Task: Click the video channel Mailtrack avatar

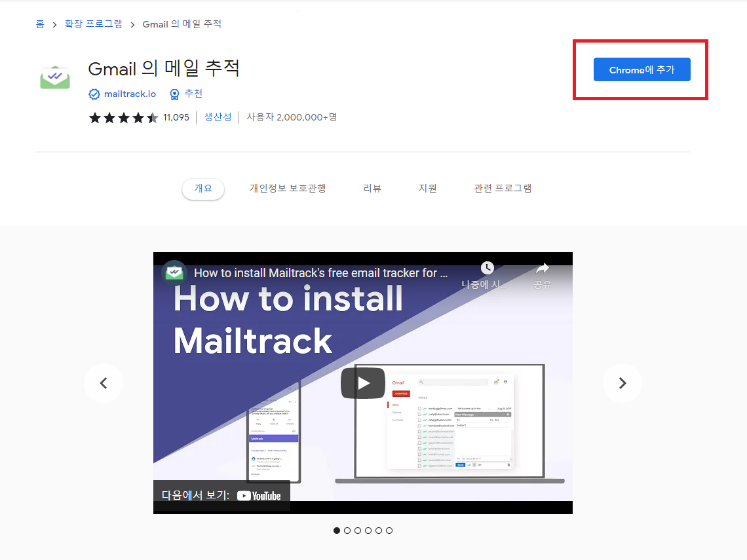Action: 174,273
